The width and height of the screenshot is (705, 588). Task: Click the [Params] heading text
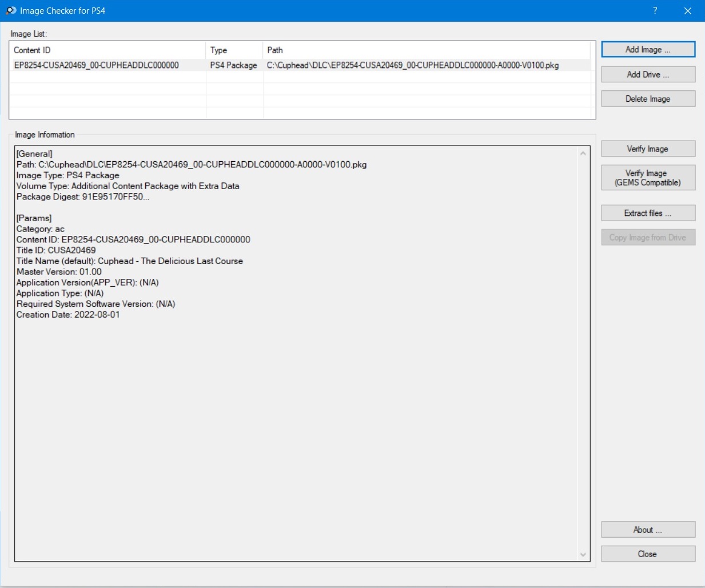pyautogui.click(x=34, y=218)
